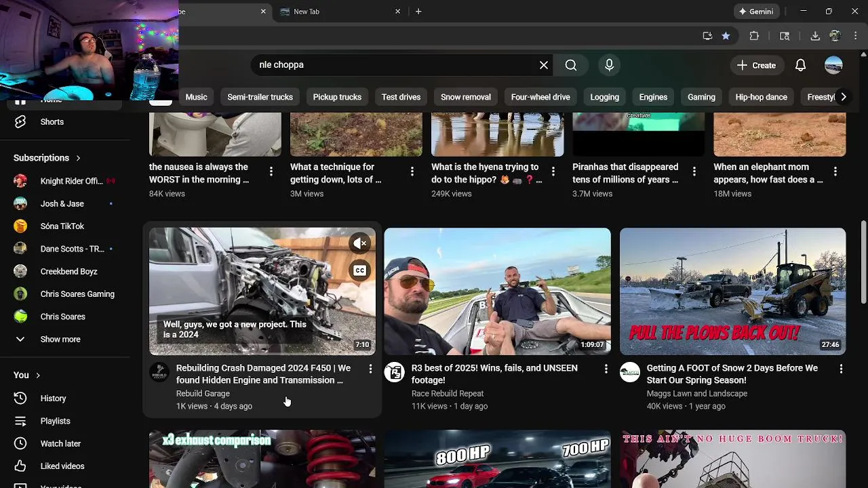
Task: Unmute the F450 preview video
Action: pos(359,243)
